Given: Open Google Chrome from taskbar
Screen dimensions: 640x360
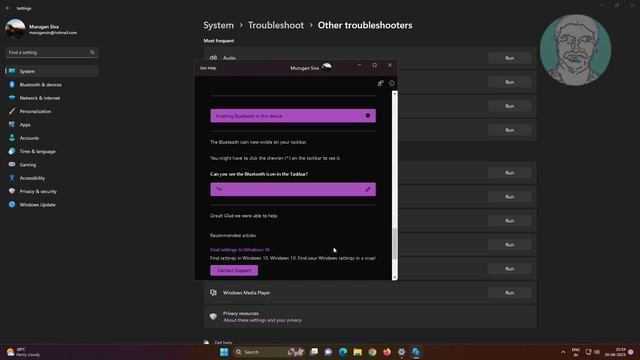Looking at the screenshot, I should click(x=372, y=352).
